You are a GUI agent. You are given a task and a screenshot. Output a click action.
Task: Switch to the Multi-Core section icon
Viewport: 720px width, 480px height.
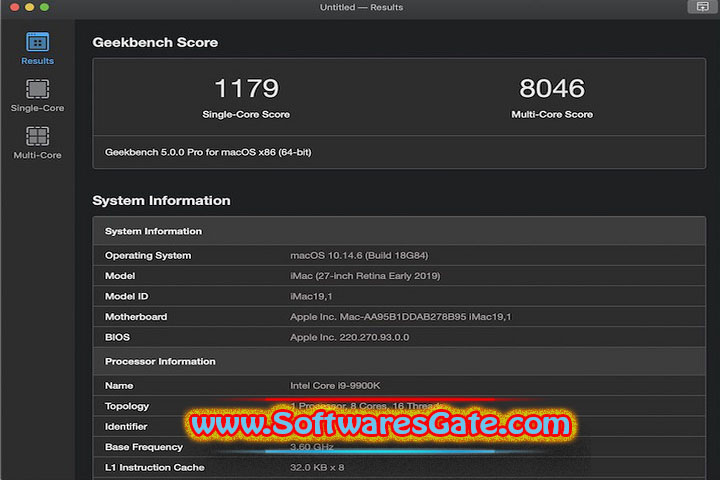tap(37, 136)
